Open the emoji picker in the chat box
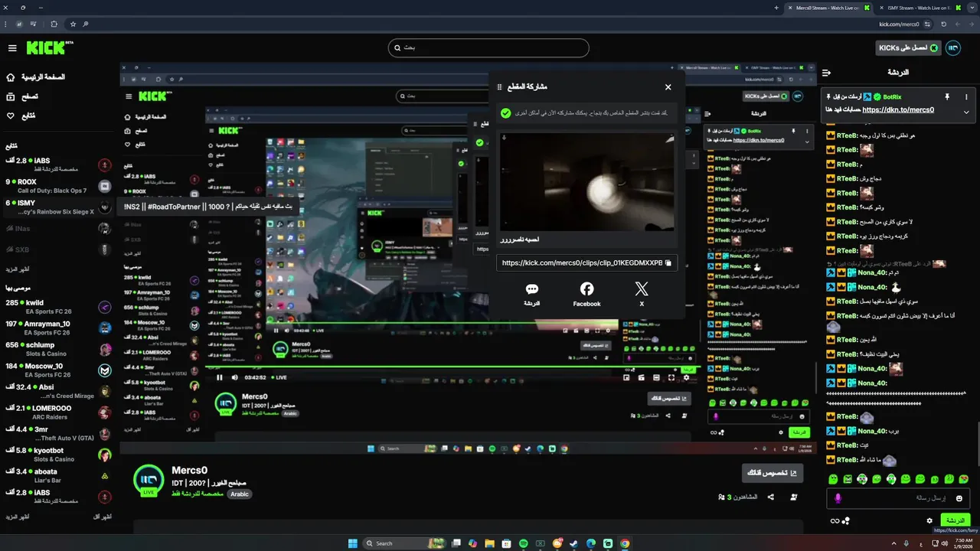This screenshot has width=980, height=551. 959,498
